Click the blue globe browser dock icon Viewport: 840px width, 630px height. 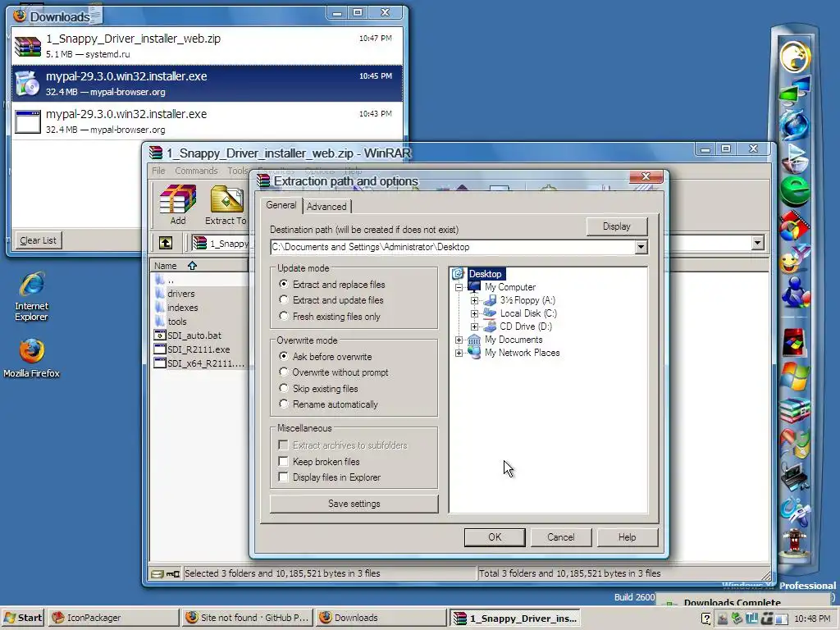tap(795, 125)
